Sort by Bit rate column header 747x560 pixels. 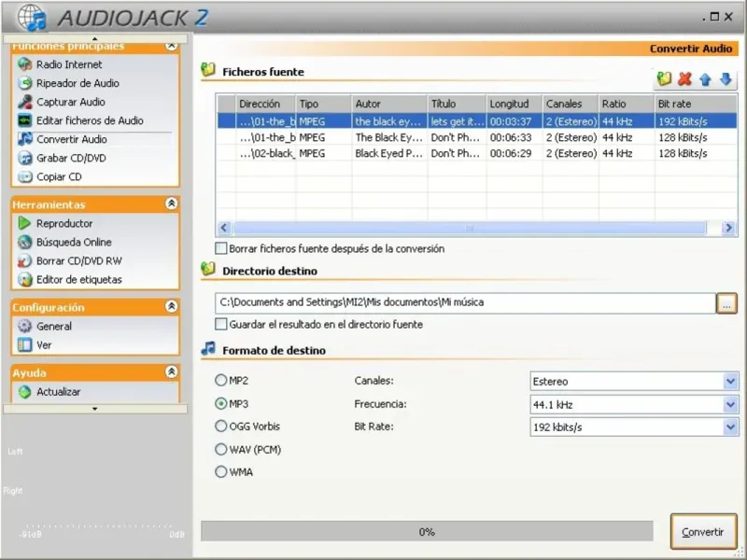pyautogui.click(x=696, y=104)
